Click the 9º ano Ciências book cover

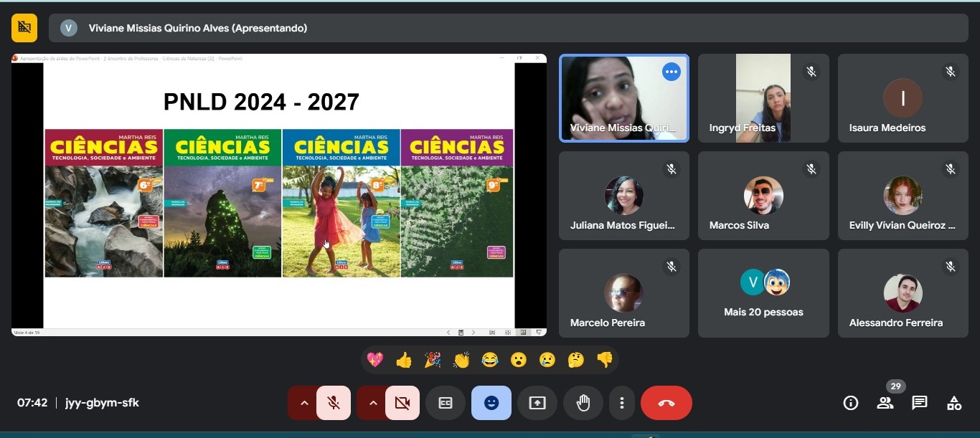pos(457,203)
